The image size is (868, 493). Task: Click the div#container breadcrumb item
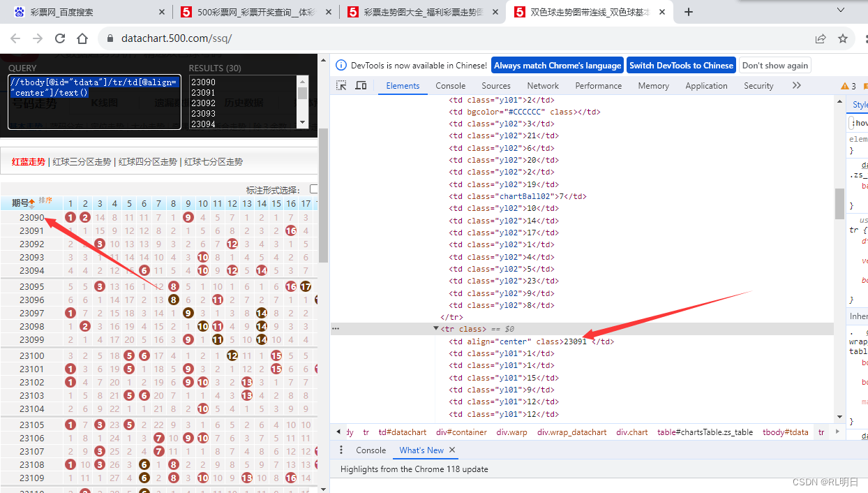[461, 432]
